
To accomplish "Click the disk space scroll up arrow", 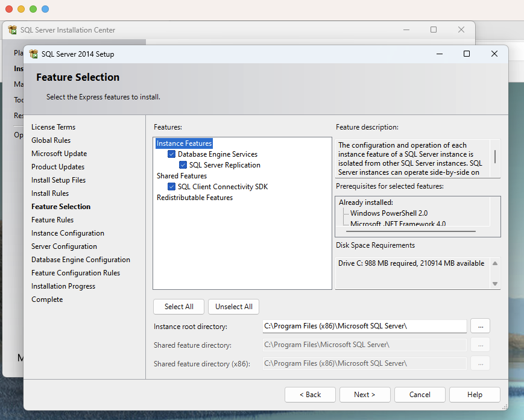I will (x=495, y=263).
